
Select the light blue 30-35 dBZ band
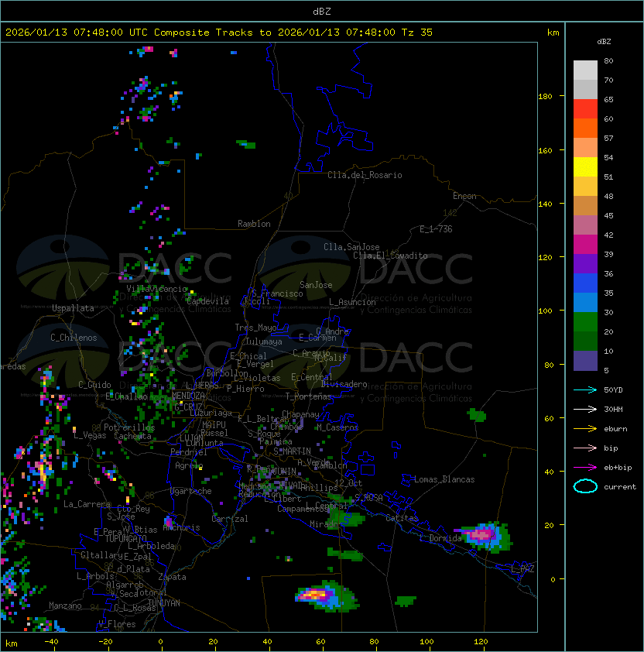pyautogui.click(x=585, y=303)
